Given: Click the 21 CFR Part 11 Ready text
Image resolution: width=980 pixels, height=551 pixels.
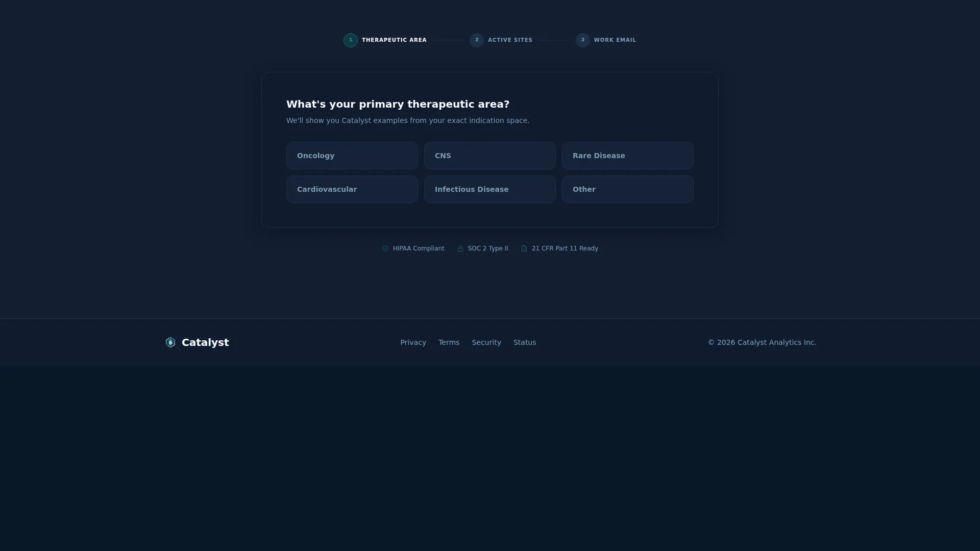Looking at the screenshot, I should pyautogui.click(x=565, y=248).
